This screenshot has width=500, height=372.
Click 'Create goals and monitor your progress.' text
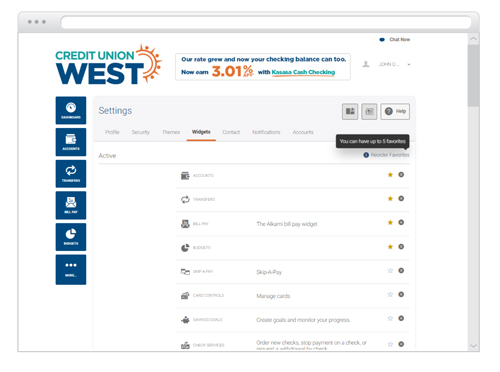coord(303,320)
